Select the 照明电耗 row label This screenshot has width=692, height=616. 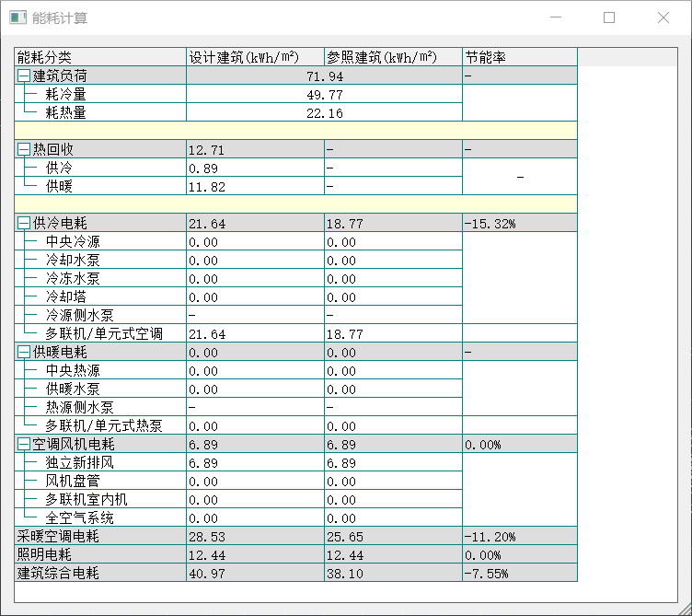click(45, 554)
